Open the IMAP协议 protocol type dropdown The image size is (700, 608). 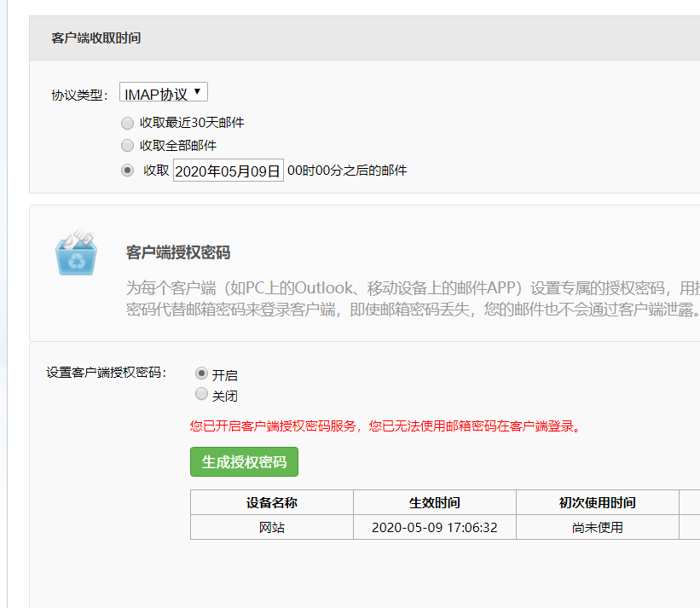(x=163, y=93)
